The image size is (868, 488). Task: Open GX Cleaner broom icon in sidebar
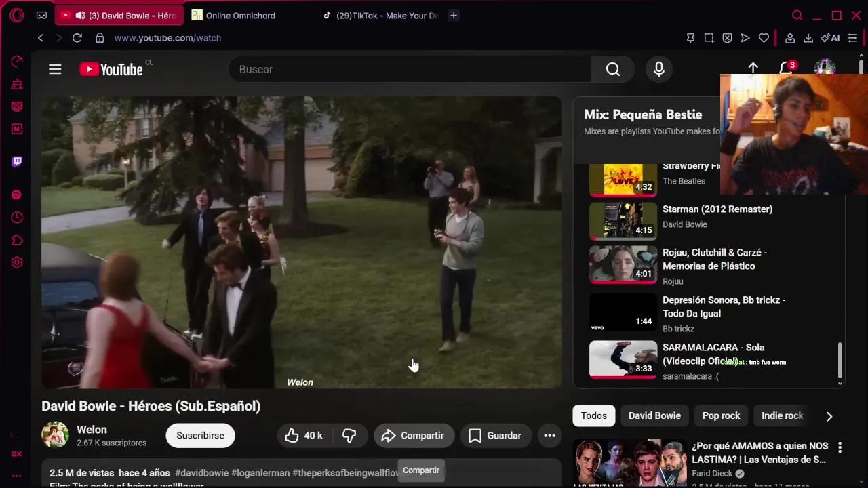[x=17, y=85]
